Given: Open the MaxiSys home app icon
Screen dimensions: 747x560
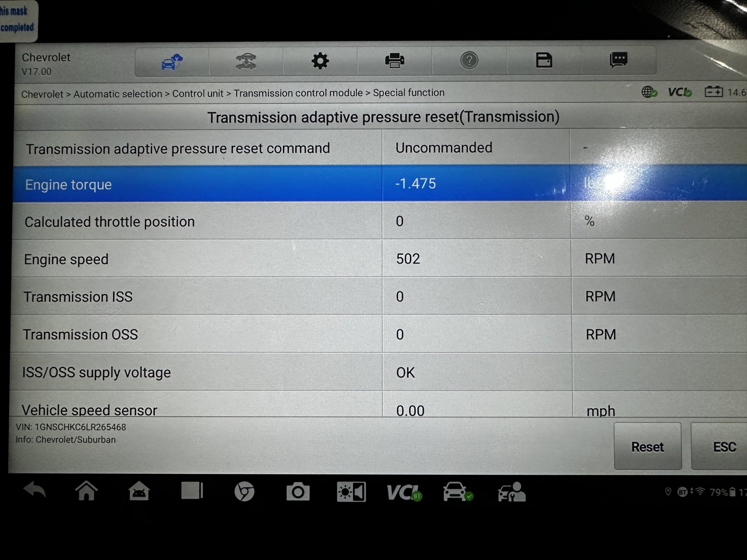Looking at the screenshot, I should click(139, 492).
